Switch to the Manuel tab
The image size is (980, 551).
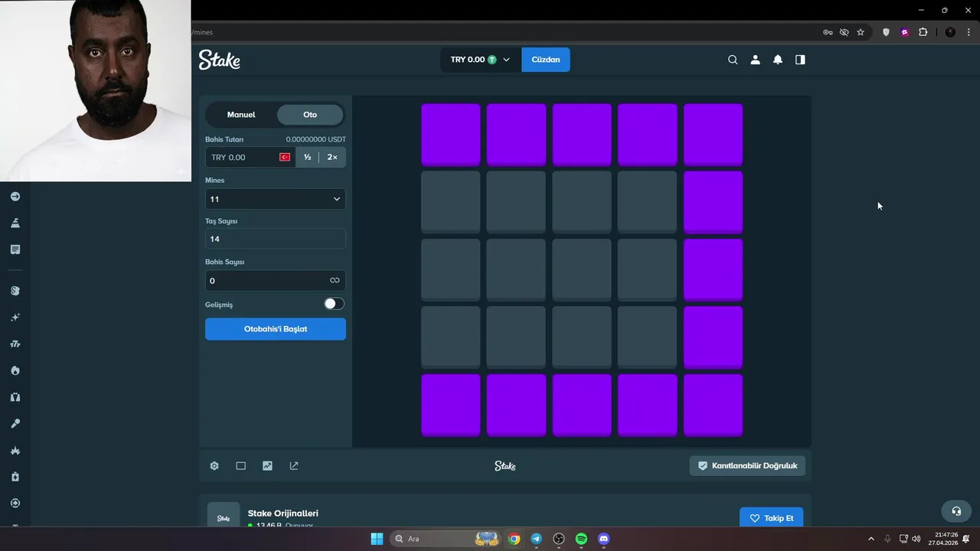[x=241, y=115]
